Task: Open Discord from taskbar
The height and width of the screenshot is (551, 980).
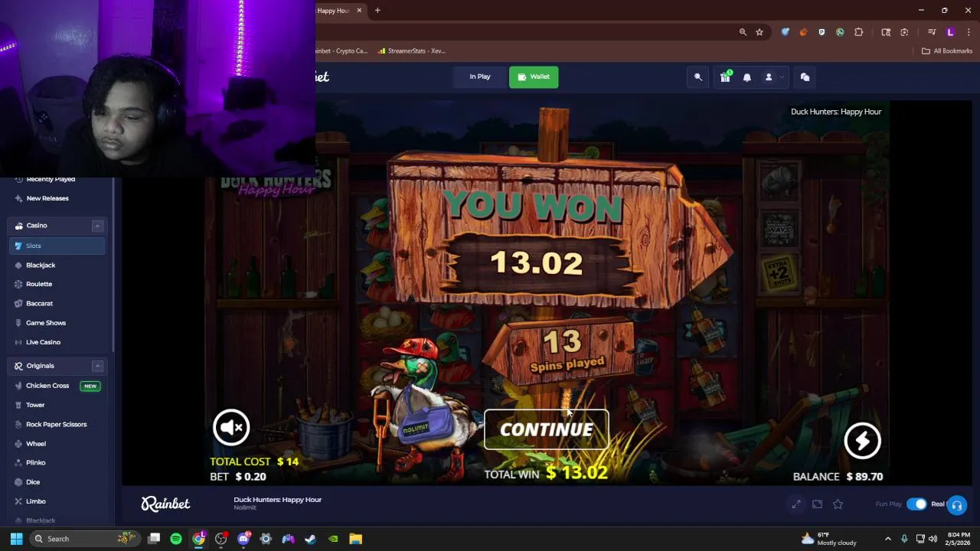Action: [243, 539]
